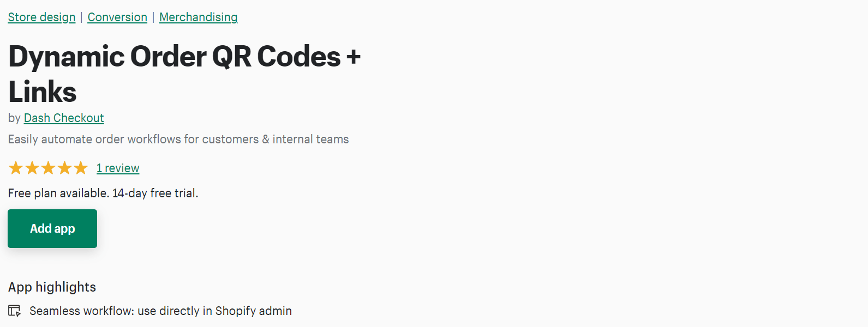Viewport: 868px width, 327px height.
Task: Click the Seamless workflow highlight icon
Action: (15, 311)
